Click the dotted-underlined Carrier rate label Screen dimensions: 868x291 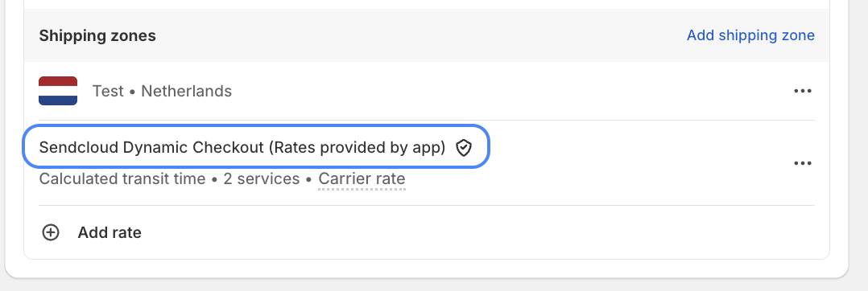[x=362, y=179]
